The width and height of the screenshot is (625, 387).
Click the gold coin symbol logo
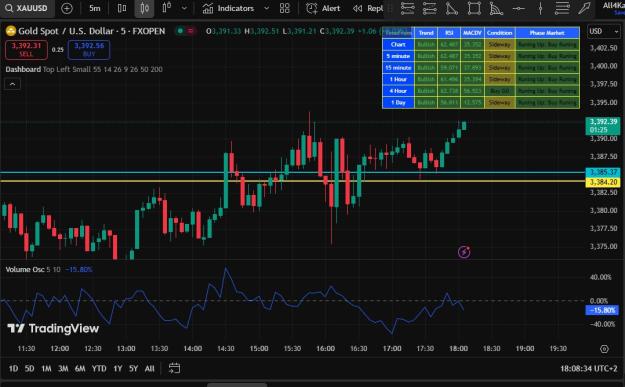click(11, 31)
